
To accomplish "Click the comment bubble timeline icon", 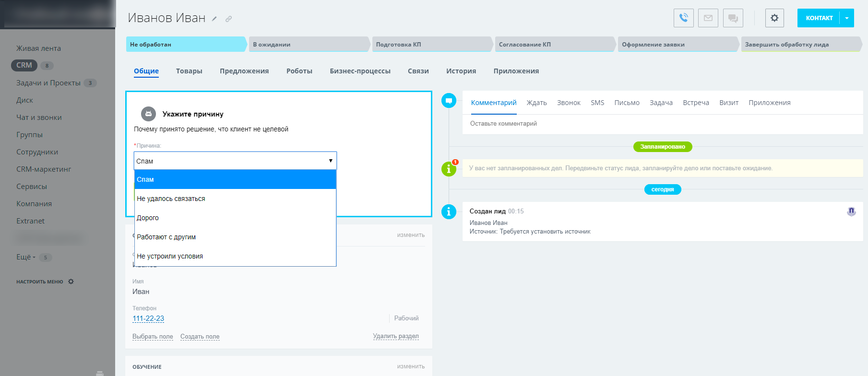I will (449, 101).
